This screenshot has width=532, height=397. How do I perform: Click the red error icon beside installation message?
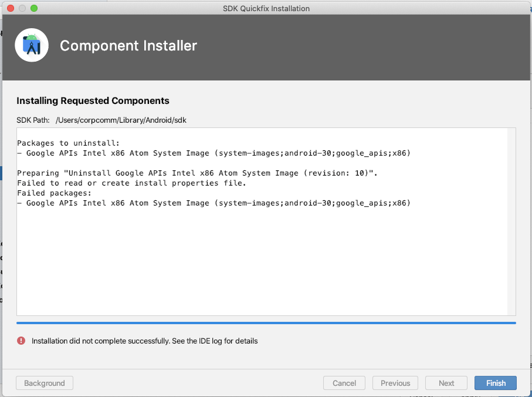21,341
